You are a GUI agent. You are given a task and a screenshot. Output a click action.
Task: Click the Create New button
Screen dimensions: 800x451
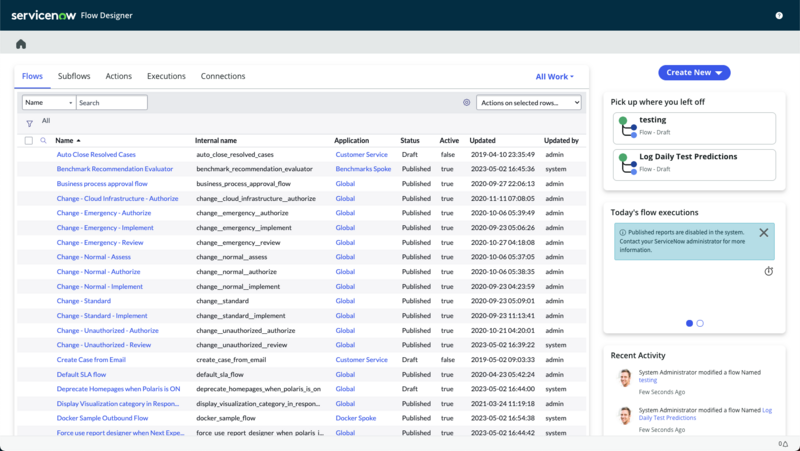click(x=694, y=72)
